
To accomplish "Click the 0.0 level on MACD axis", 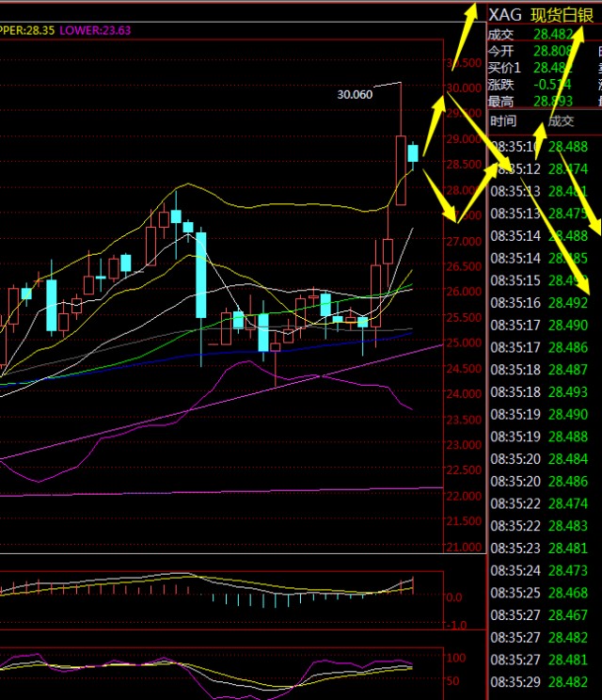I will 453,597.
